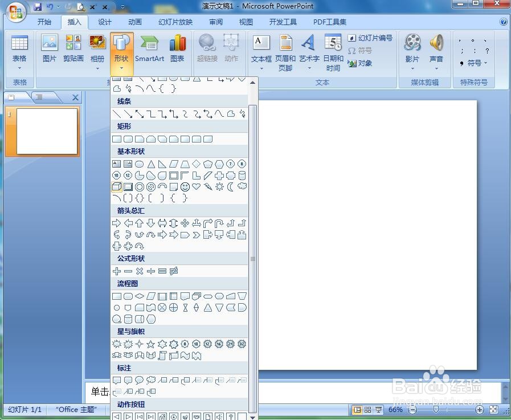Switch to the Home tab

(44, 22)
